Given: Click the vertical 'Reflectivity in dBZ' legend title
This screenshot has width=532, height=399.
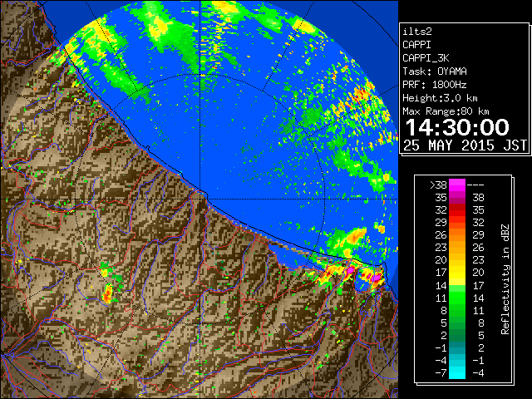Looking at the screenshot, I should coord(505,279).
